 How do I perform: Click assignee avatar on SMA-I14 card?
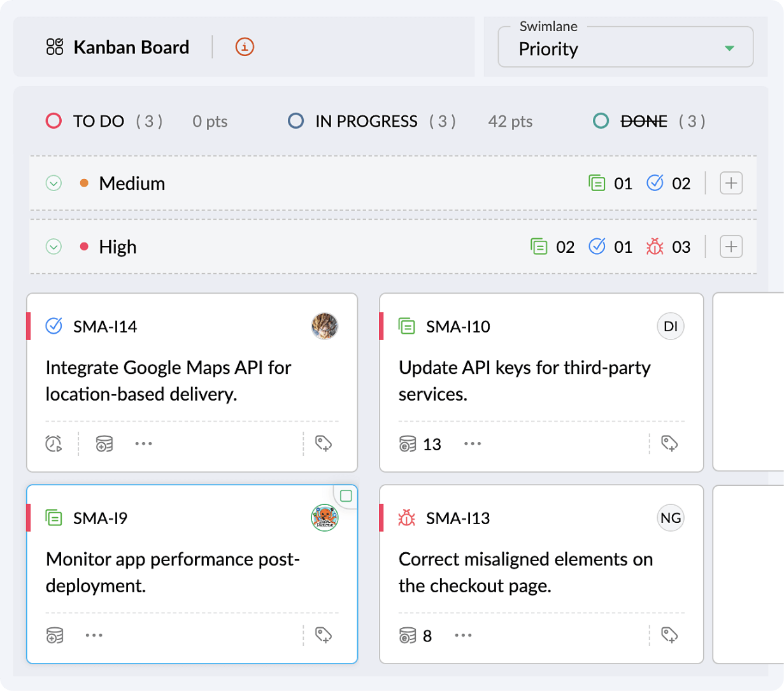(325, 326)
